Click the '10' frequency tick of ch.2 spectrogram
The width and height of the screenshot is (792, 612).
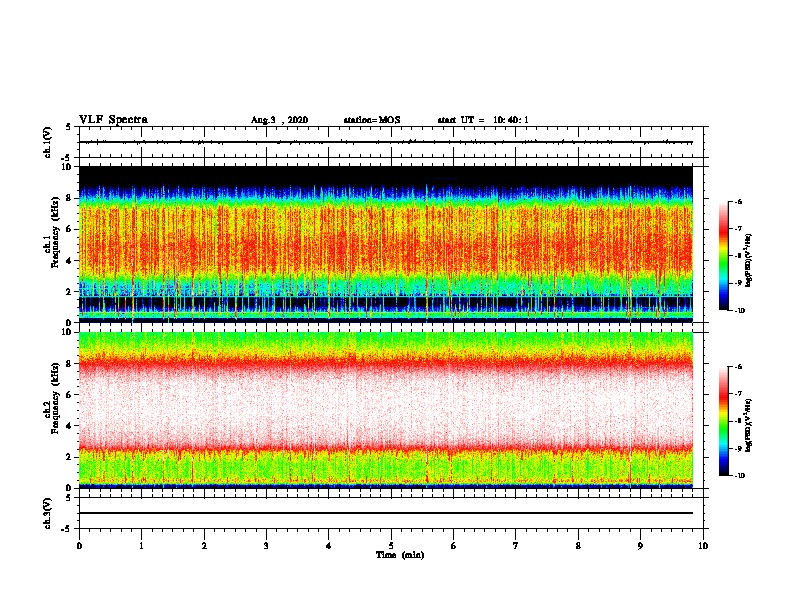[x=67, y=332]
